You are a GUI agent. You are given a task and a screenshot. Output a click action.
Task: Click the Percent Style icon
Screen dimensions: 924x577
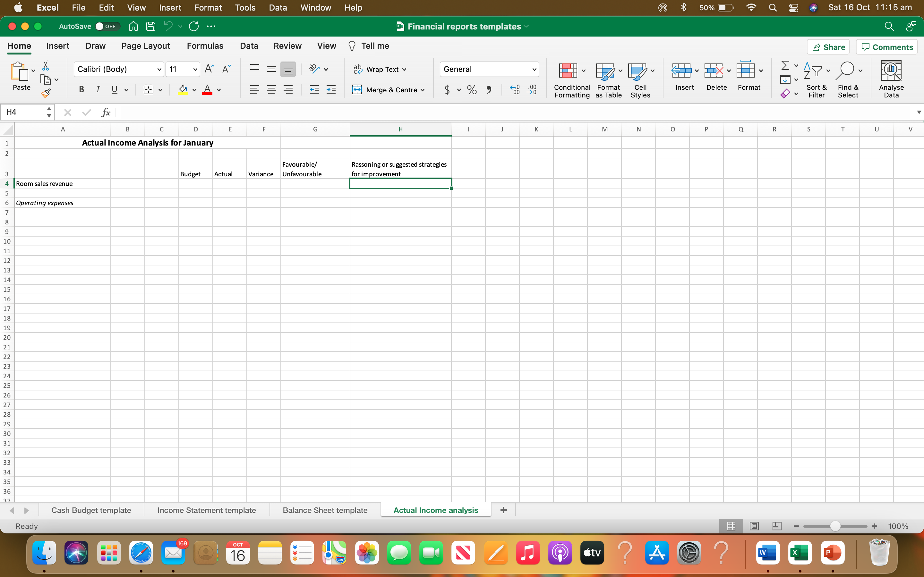tap(472, 90)
